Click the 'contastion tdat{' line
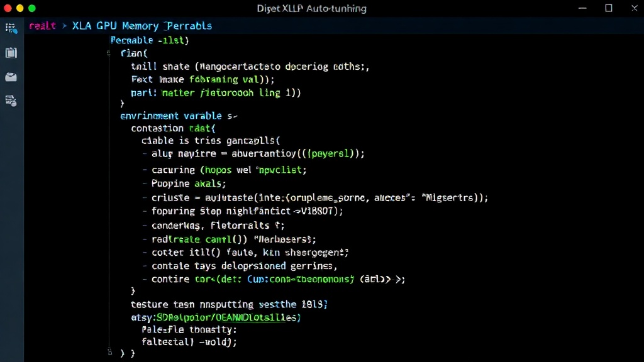644x362 pixels. [x=173, y=128]
